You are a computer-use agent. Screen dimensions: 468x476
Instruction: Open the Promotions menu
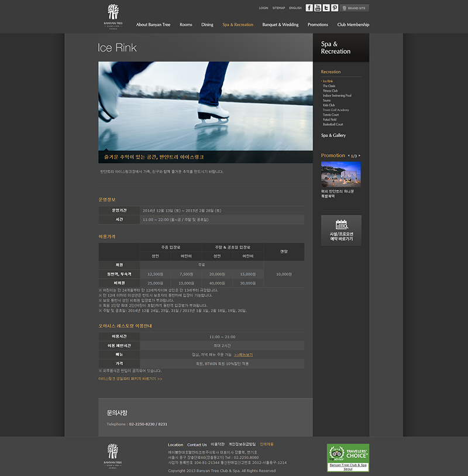coord(318,25)
